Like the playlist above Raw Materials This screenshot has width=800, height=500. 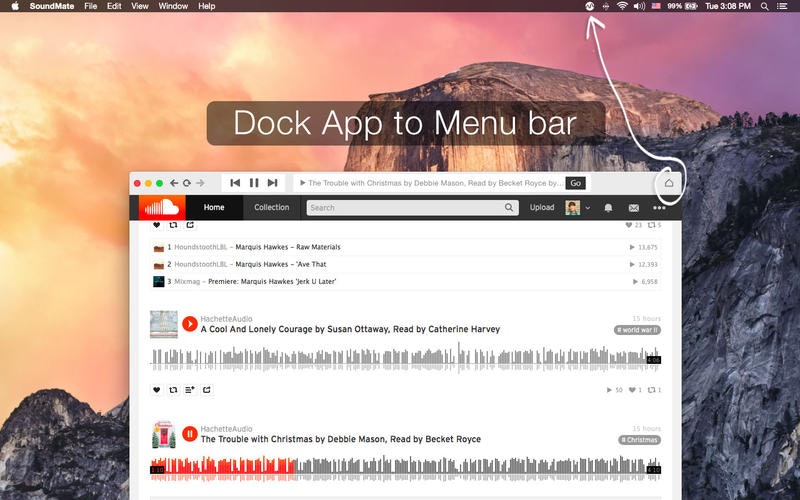(x=157, y=225)
